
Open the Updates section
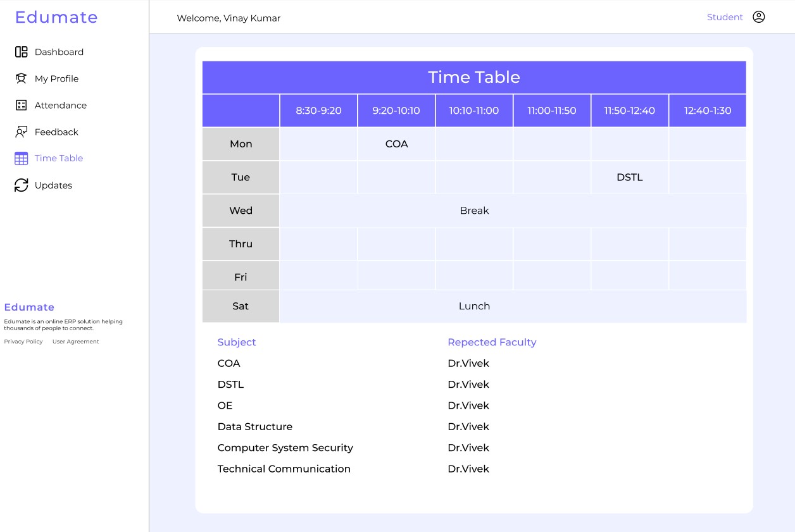53,185
